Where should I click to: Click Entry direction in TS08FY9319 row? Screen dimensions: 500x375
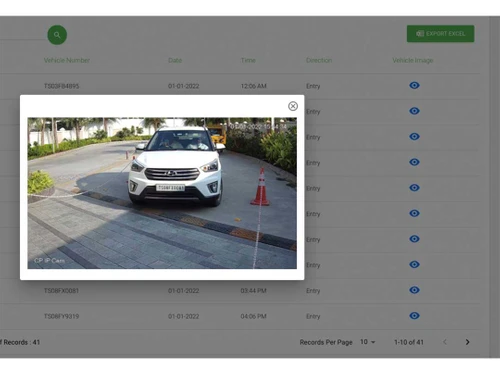pyautogui.click(x=313, y=316)
